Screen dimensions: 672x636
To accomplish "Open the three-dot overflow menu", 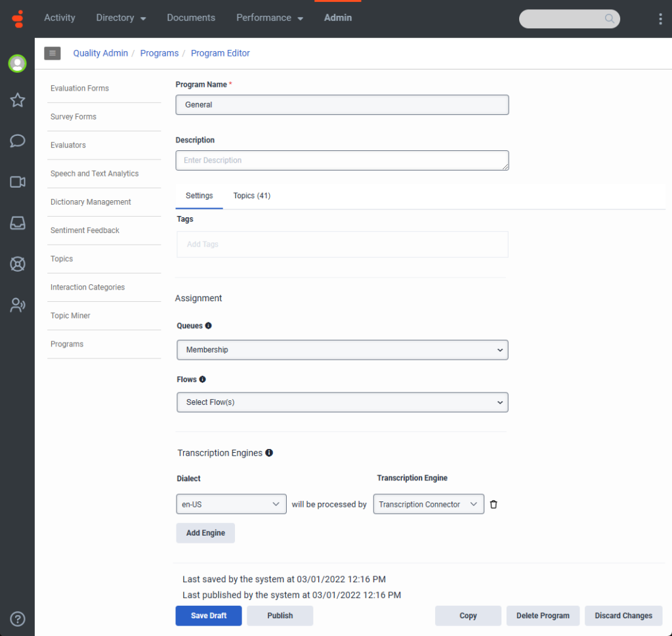I will (660, 18).
